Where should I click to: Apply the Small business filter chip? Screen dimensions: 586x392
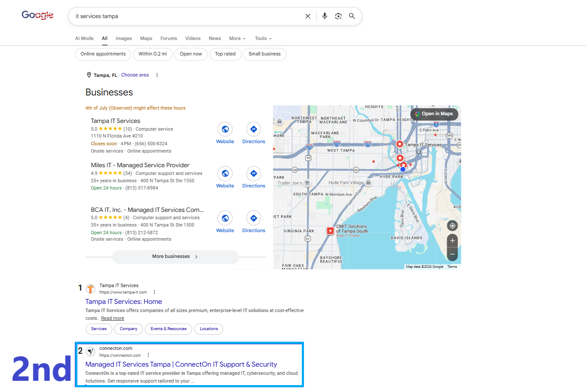click(x=264, y=54)
